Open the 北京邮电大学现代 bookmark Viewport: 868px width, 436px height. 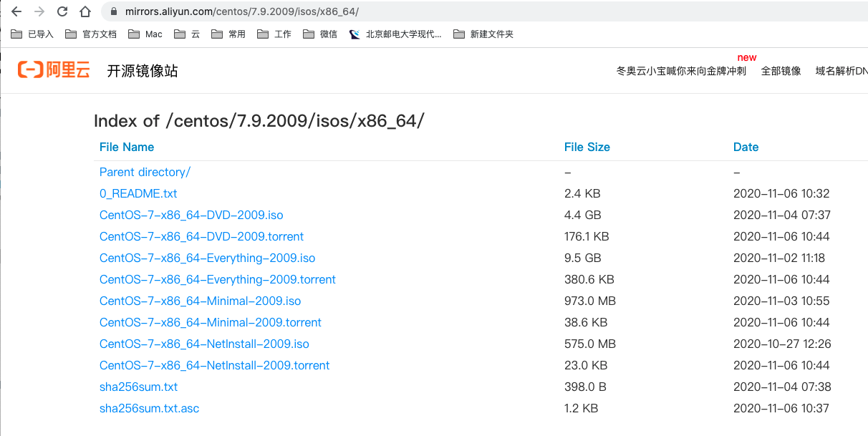click(x=395, y=34)
